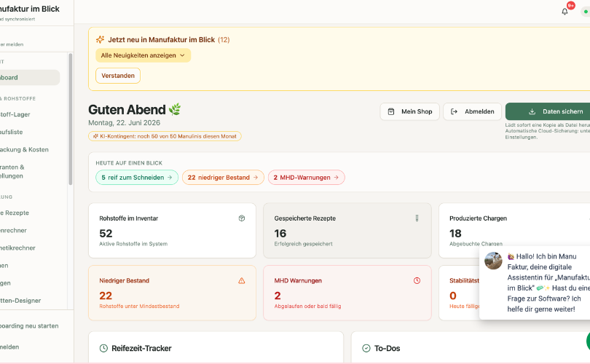Click the sparkle icon beside Jetzt neu

(100, 39)
